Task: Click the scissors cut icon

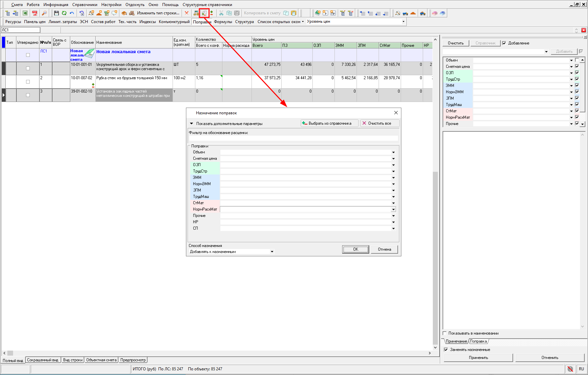Action: pos(221,13)
